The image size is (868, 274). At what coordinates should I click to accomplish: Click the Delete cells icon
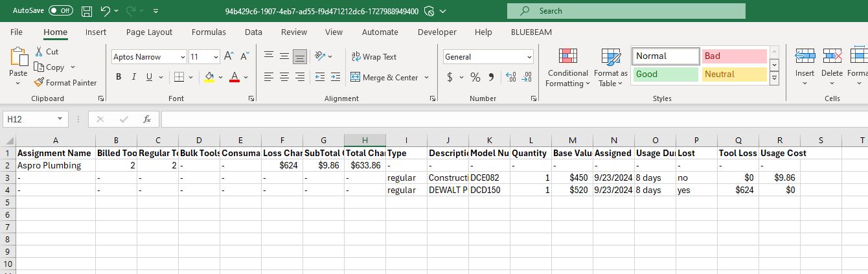pos(832,56)
